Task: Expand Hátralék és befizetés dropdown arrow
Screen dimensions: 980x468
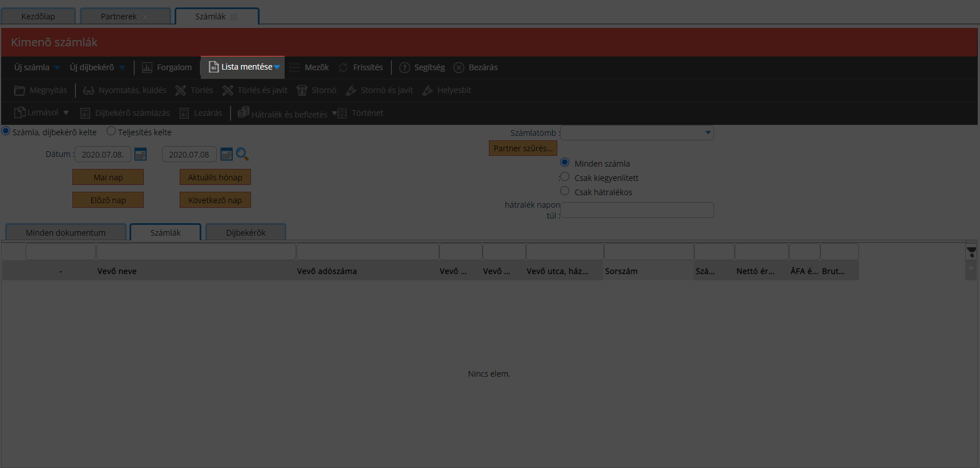Action: [334, 113]
